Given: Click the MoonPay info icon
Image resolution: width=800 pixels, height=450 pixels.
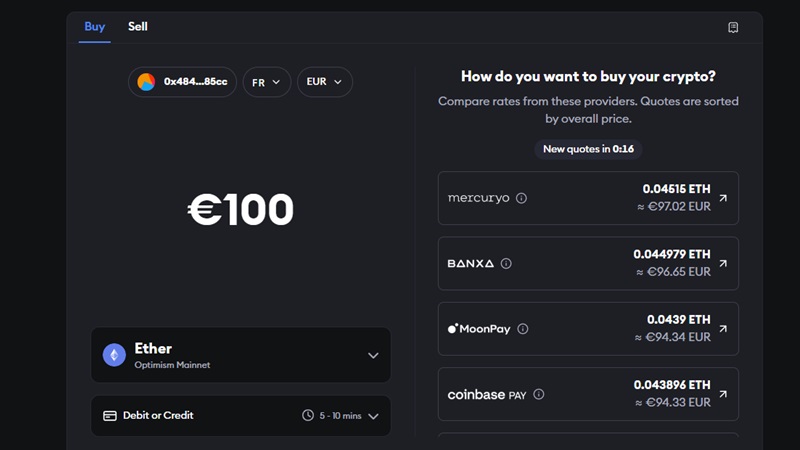Looking at the screenshot, I should pyautogui.click(x=522, y=329).
